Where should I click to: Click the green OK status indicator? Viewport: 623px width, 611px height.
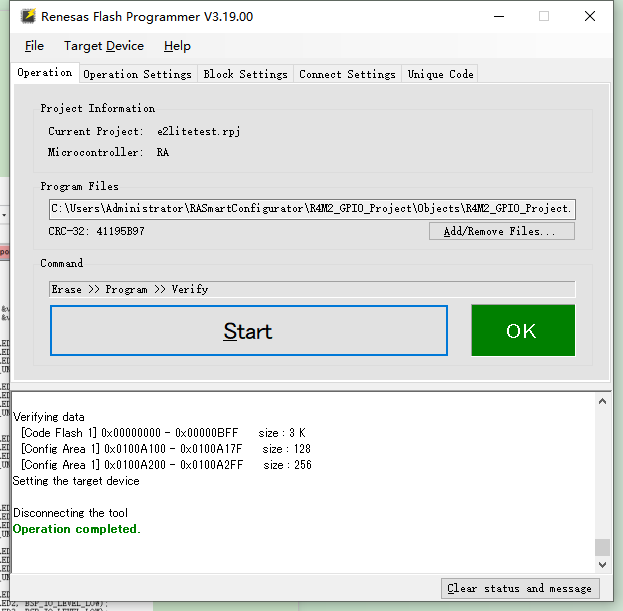[x=523, y=331]
